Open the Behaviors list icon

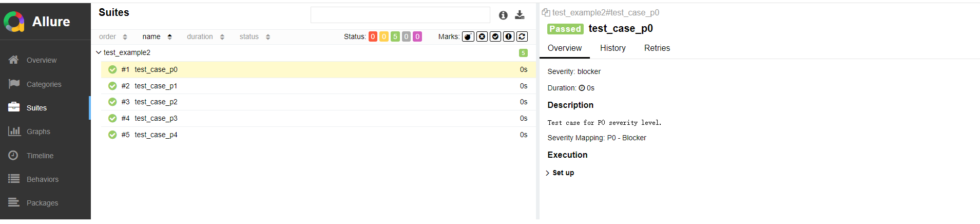[x=14, y=179]
